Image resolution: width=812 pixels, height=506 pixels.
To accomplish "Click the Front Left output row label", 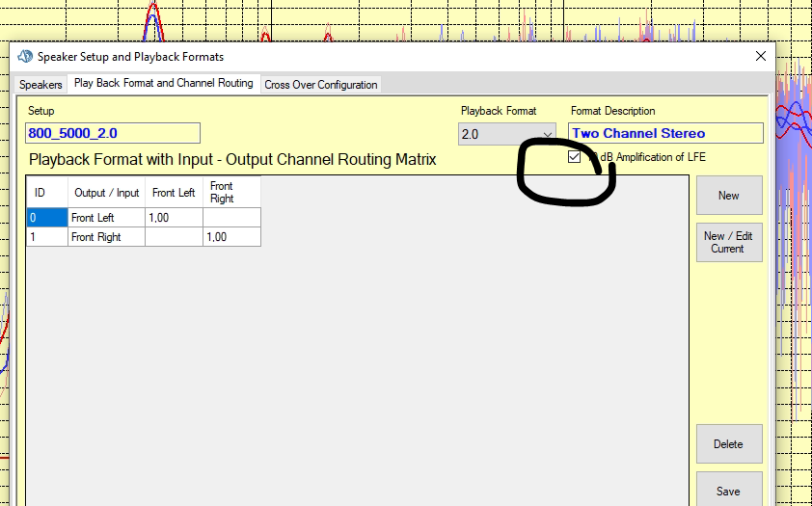I will coord(107,218).
